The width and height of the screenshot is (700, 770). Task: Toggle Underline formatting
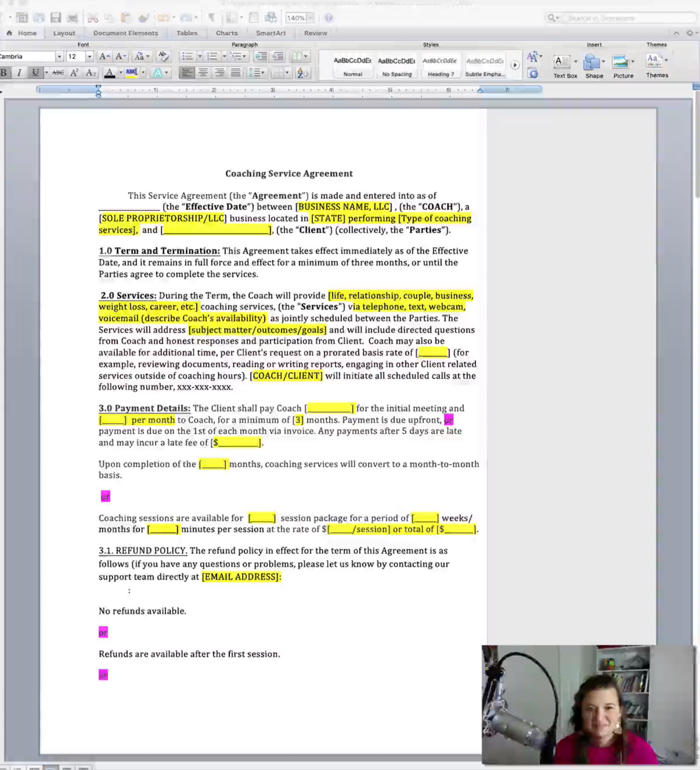(x=35, y=73)
